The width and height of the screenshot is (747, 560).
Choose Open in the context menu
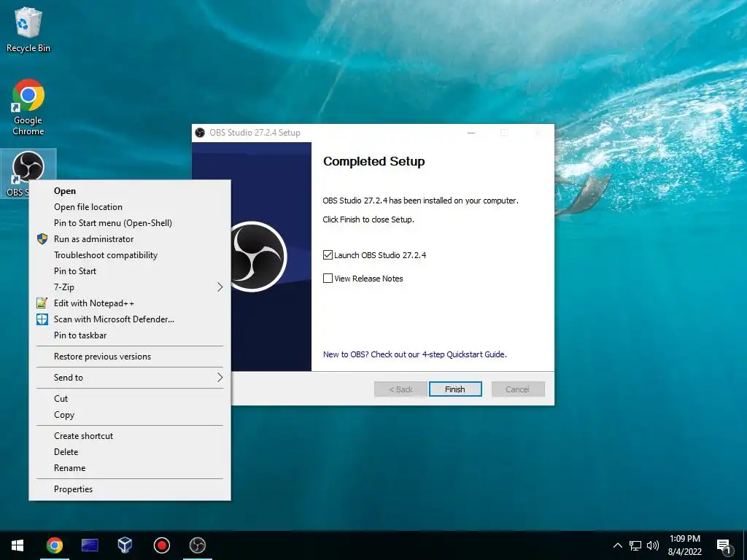[x=130, y=191]
